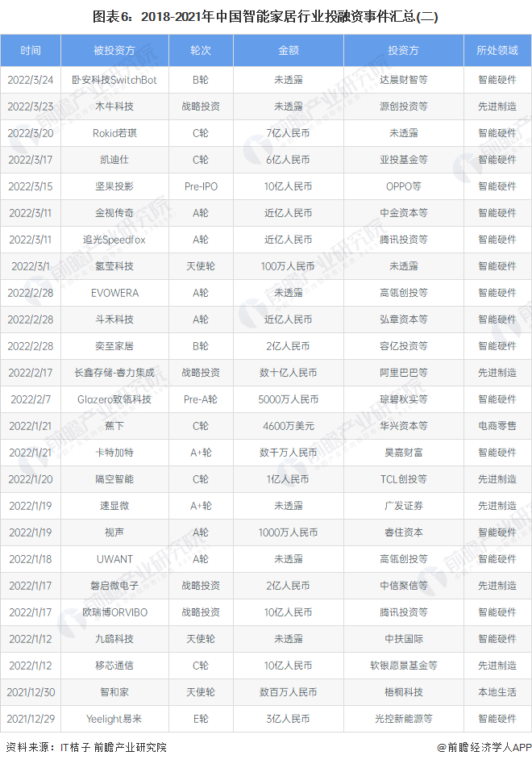Select the 金视传奇 cell
The width and height of the screenshot is (532, 764).
click(x=114, y=213)
